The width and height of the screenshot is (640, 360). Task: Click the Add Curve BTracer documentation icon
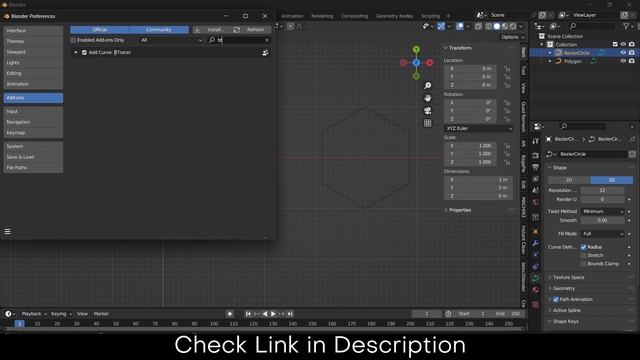(265, 53)
